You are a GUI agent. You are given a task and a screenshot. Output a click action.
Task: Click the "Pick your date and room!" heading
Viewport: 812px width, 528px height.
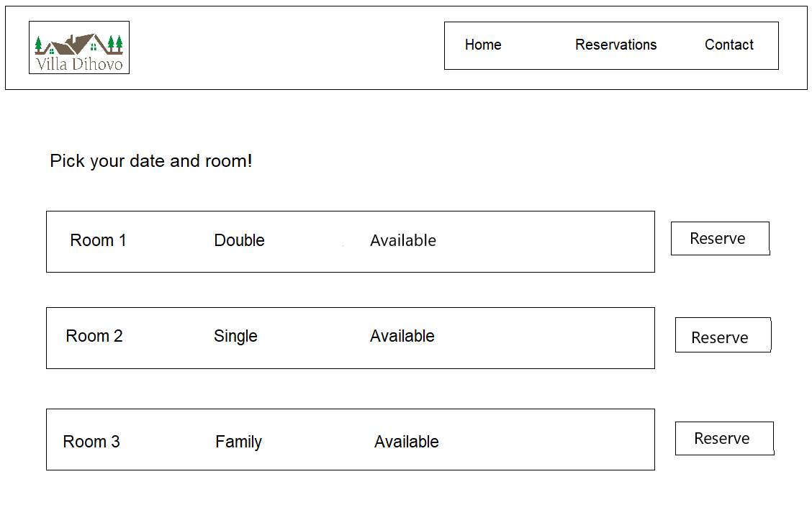(x=151, y=161)
